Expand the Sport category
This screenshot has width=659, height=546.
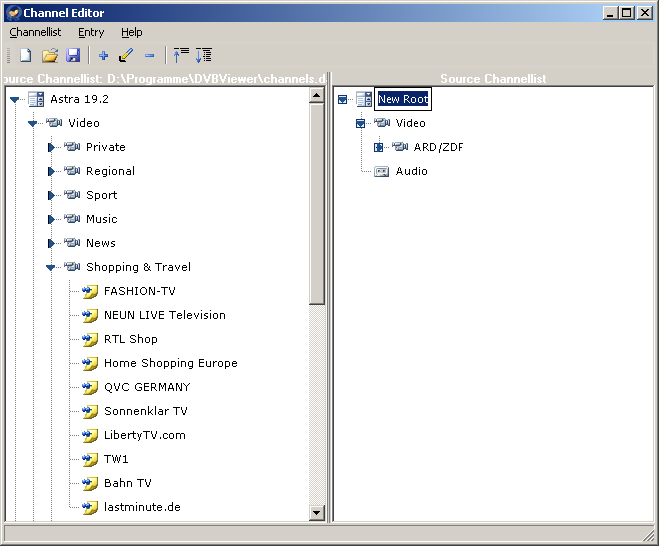pos(51,195)
